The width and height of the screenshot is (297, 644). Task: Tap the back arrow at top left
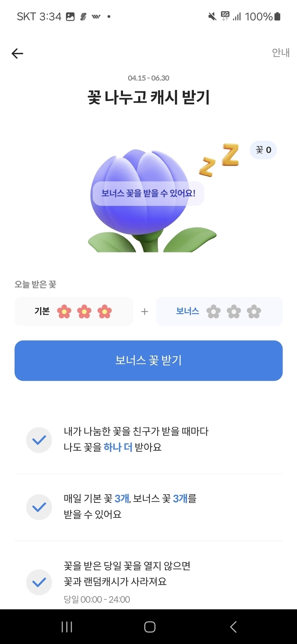pyautogui.click(x=17, y=54)
